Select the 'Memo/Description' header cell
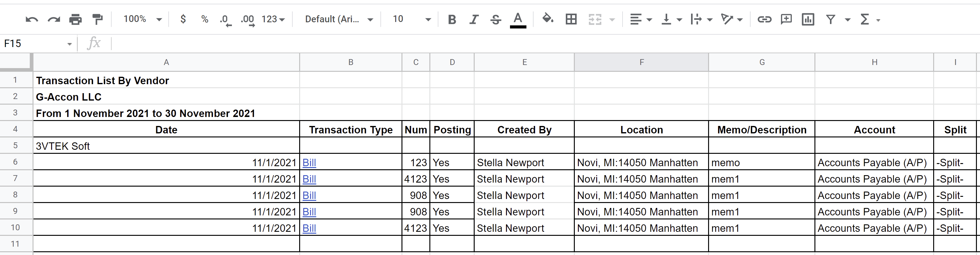 point(762,129)
